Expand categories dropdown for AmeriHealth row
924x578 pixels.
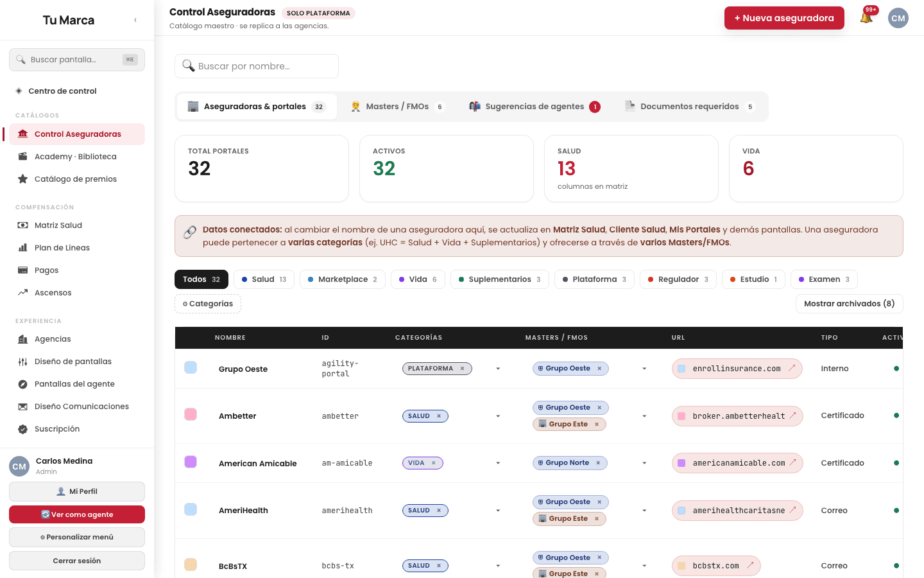pos(498,511)
